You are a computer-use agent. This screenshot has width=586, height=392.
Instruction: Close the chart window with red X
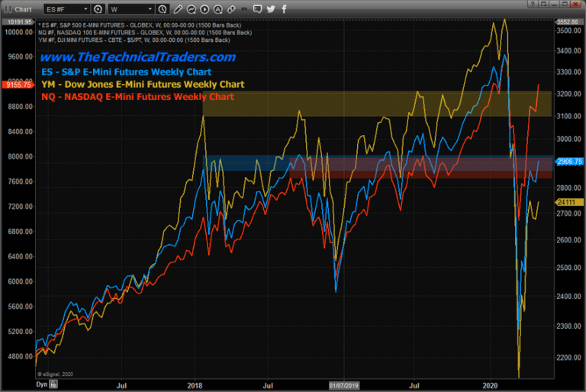point(577,4)
